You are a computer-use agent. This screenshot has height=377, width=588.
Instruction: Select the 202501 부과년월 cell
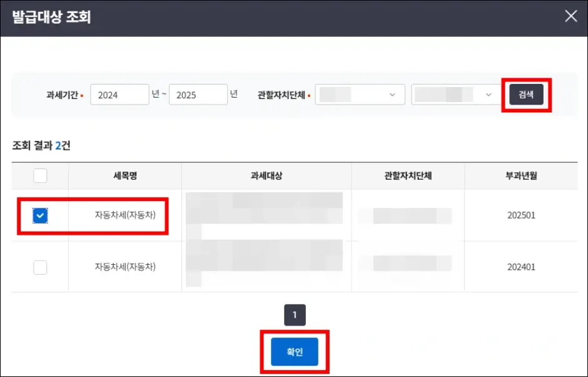click(x=521, y=215)
